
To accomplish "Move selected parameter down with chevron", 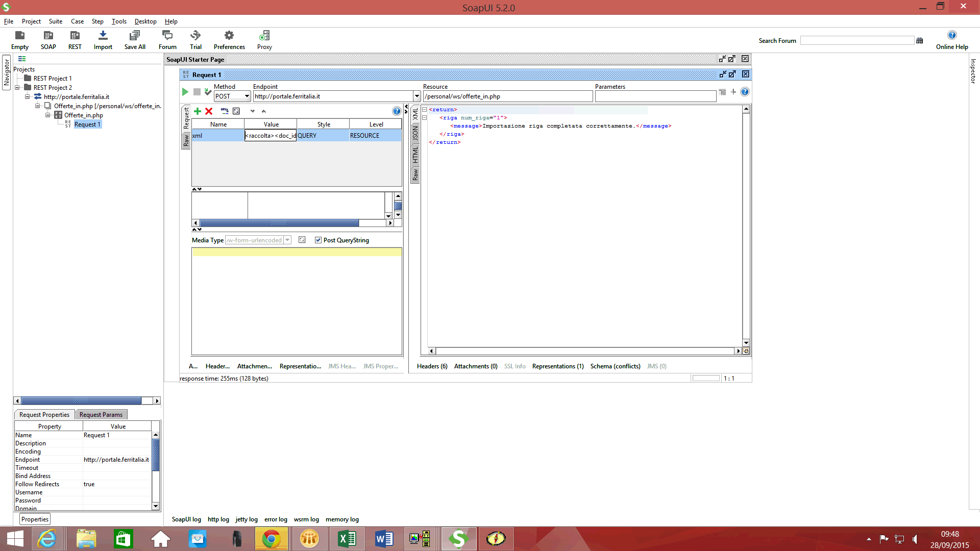I will point(252,111).
